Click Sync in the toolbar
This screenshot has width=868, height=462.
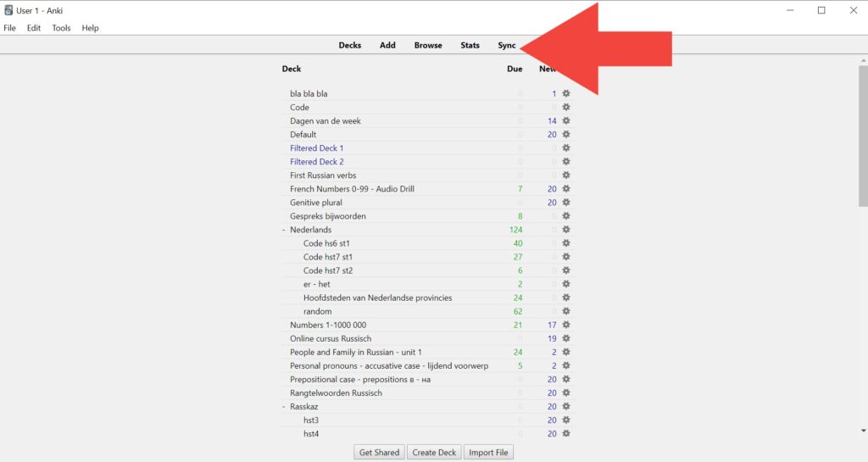pos(507,46)
